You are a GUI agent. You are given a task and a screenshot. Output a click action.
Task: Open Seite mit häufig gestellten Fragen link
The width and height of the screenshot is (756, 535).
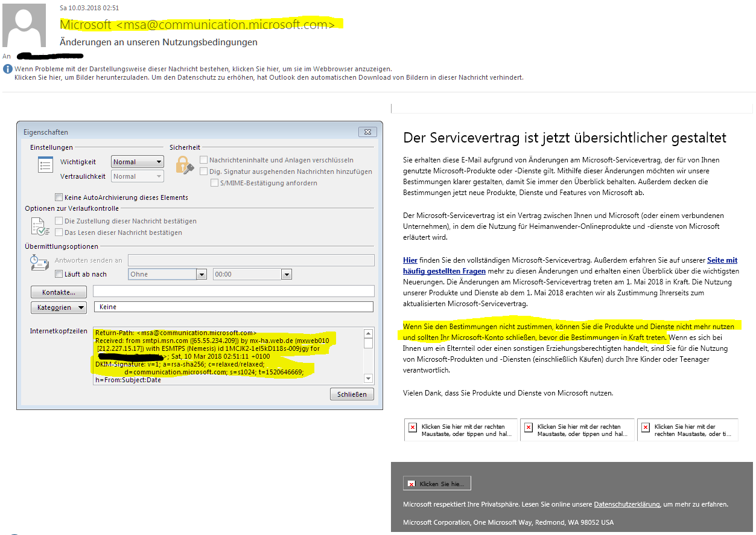[570, 266]
